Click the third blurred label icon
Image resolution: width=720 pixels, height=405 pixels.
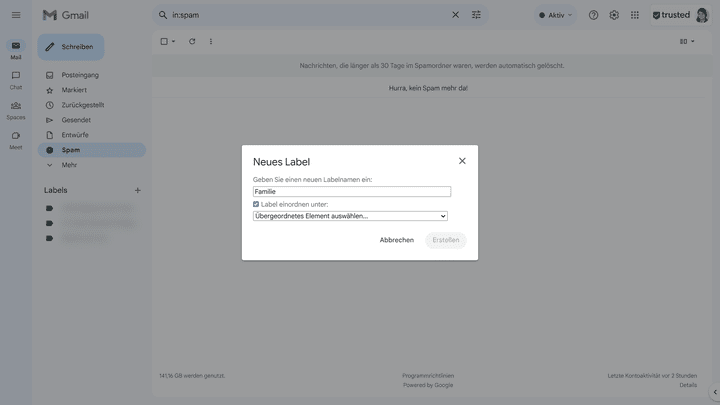pyautogui.click(x=50, y=238)
